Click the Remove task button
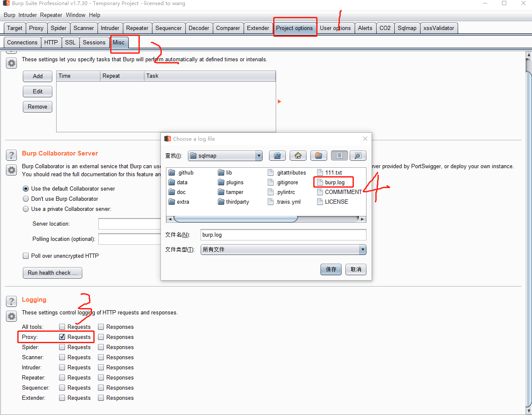The image size is (532, 415). pyautogui.click(x=38, y=106)
